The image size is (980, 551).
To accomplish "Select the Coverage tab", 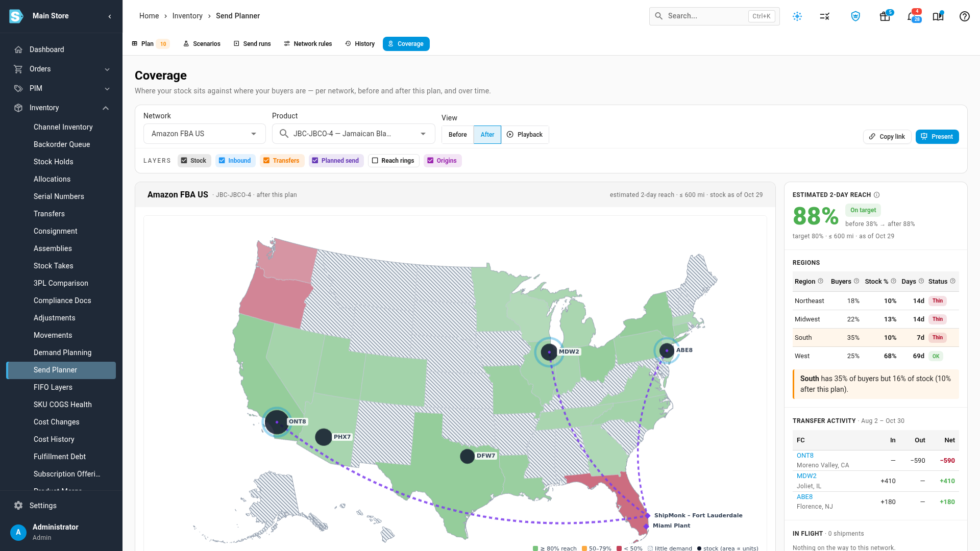I will pos(406,44).
